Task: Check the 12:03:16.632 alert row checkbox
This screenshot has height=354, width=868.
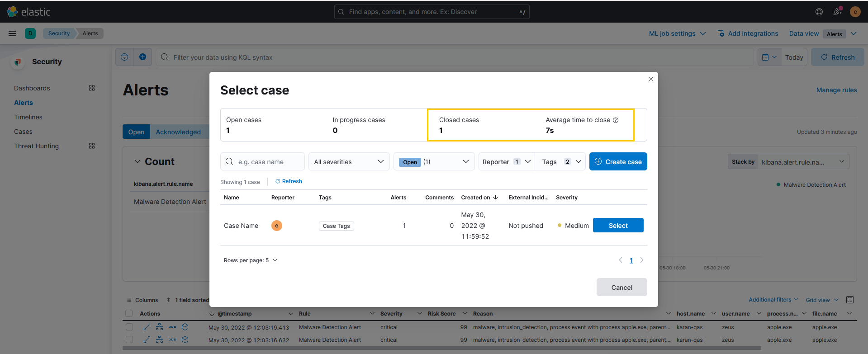Action: coord(129,340)
